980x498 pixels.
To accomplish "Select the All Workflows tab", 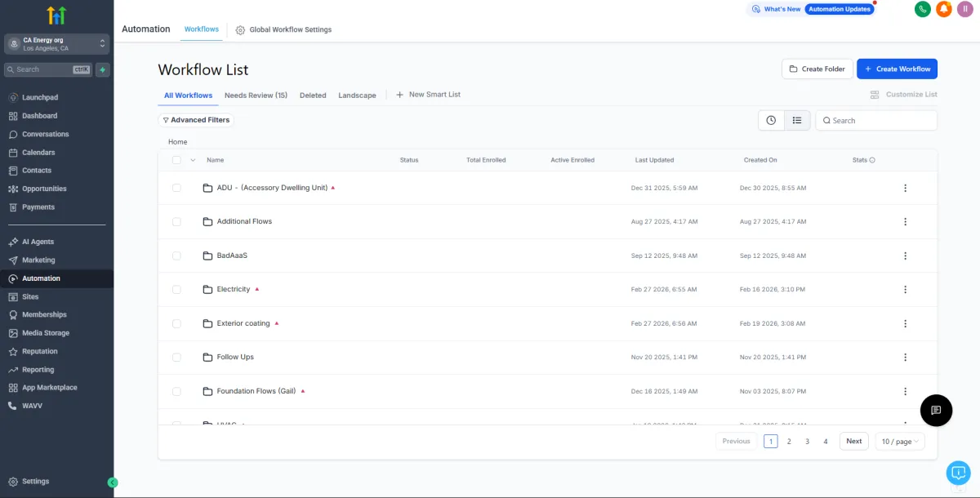I will pos(188,96).
